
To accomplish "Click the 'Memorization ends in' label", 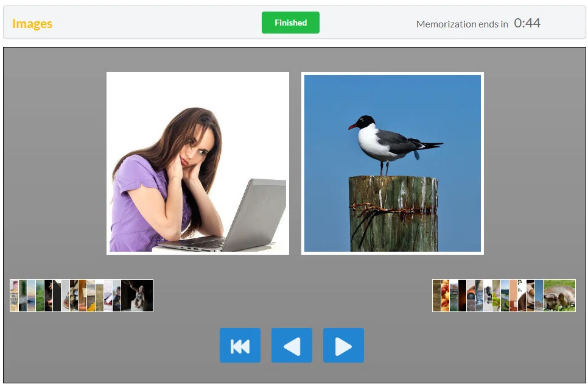I will (x=462, y=24).
